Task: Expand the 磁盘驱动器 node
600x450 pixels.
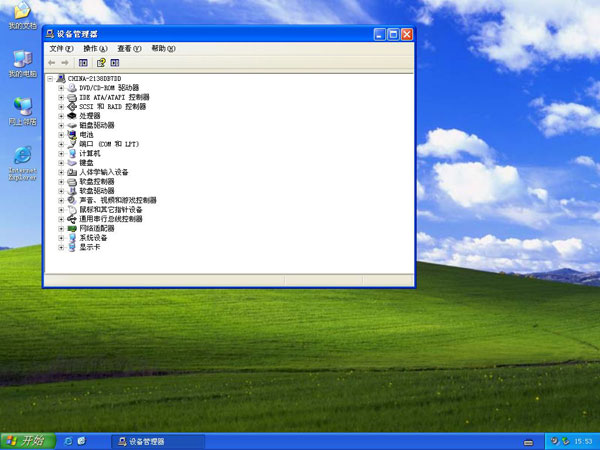Action: [x=61, y=126]
